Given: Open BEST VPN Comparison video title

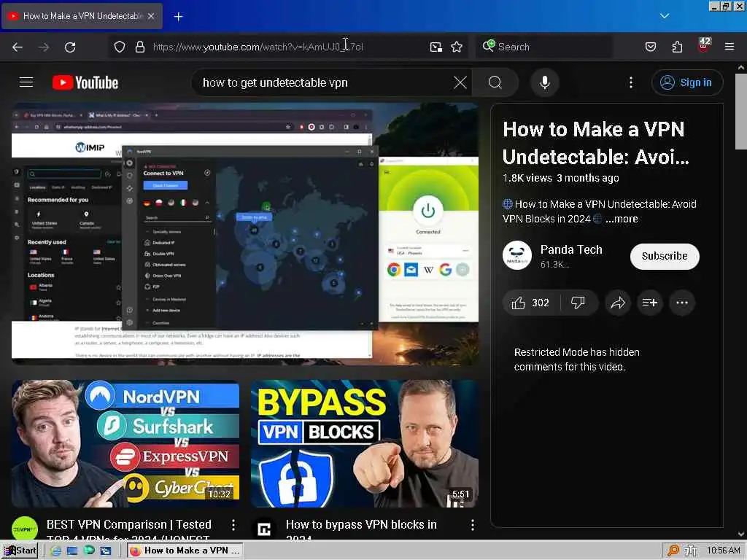Looking at the screenshot, I should 128,531.
